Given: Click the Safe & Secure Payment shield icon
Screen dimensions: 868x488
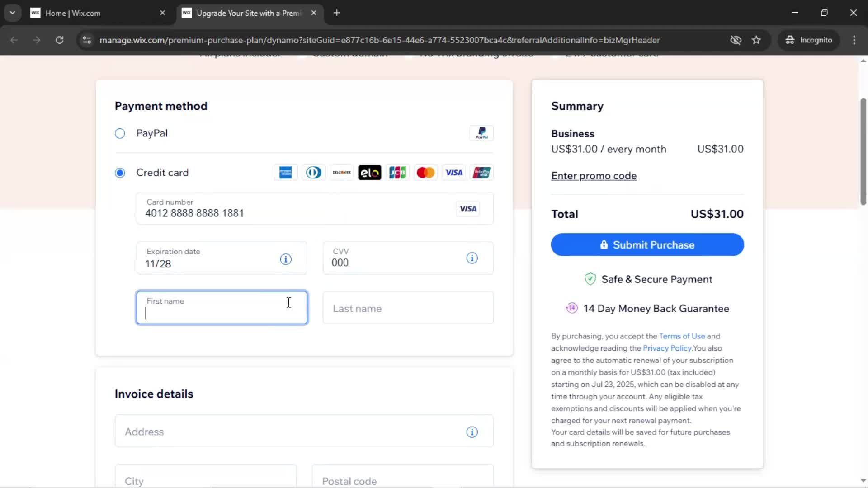Looking at the screenshot, I should pyautogui.click(x=590, y=279).
